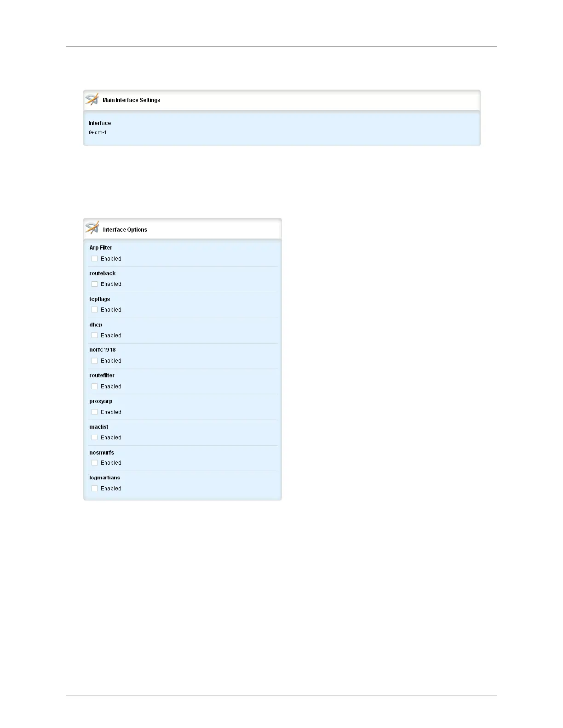Image resolution: width=563 pixels, height=728 pixels.
Task: Click the 'maclist' option label
Action: pos(99,427)
